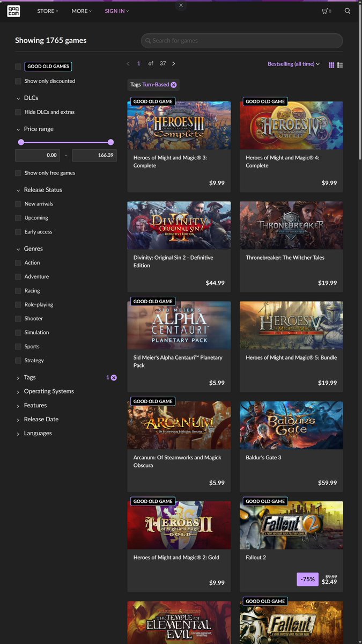Open Divinity Original Sin 2 cover image
The height and width of the screenshot is (644, 362).
[179, 225]
